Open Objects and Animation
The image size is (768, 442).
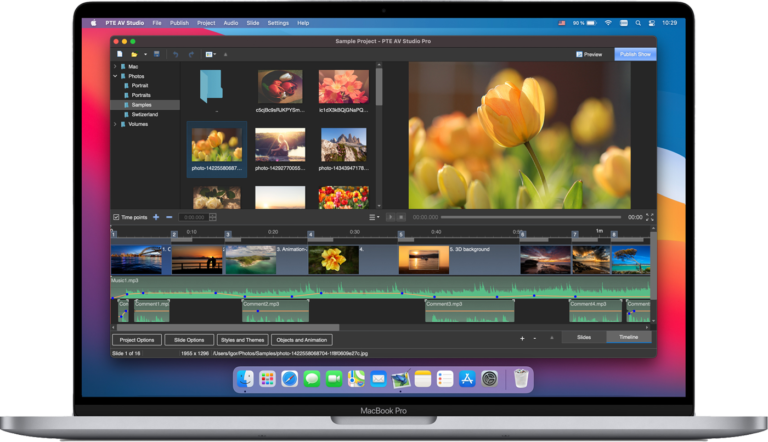tap(302, 340)
